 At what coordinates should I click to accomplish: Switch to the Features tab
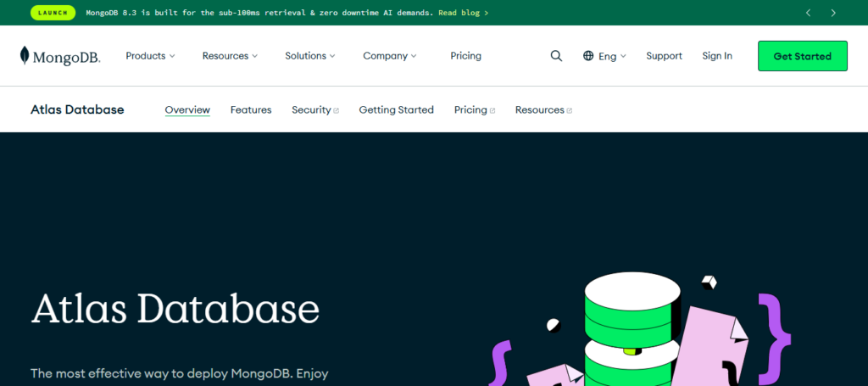pos(251,109)
